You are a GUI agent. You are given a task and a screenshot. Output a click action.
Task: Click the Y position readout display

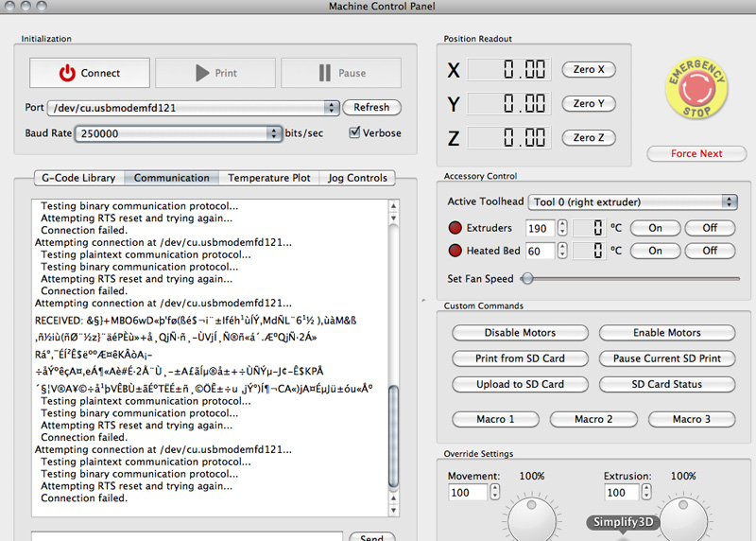tap(509, 104)
